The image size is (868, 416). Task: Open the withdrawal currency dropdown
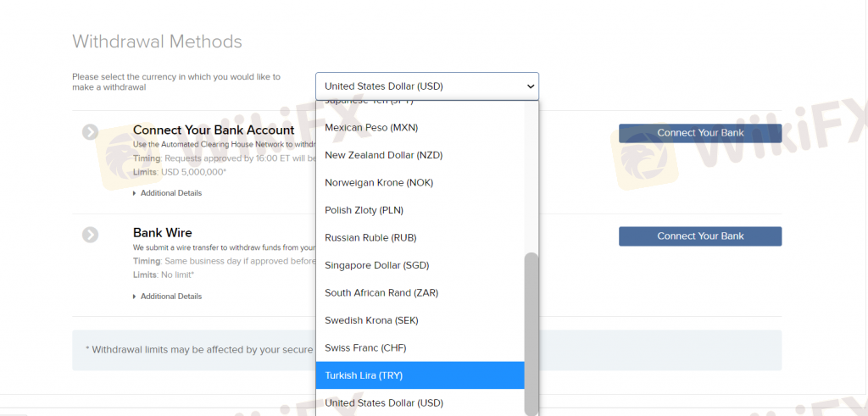(426, 86)
